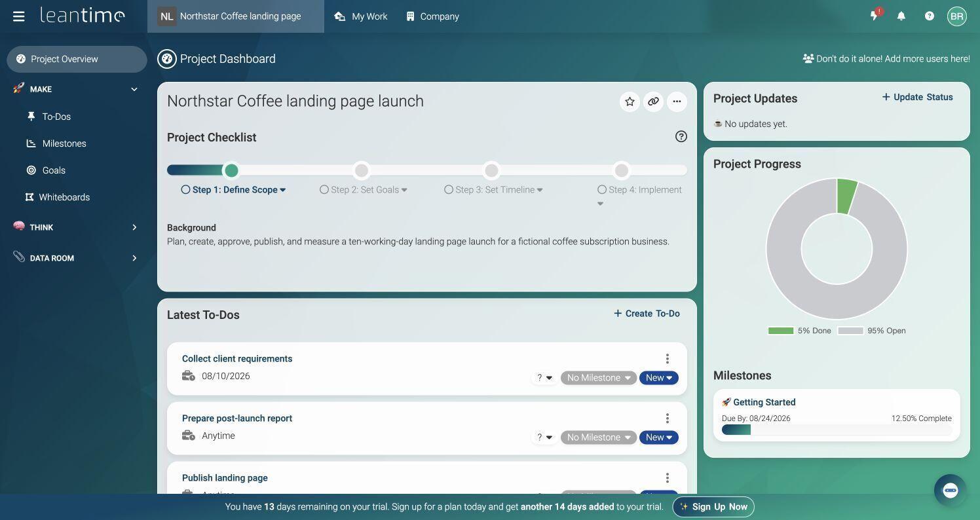Click the second checklist progress node
Viewport: 980px width, 520px height.
(x=362, y=170)
